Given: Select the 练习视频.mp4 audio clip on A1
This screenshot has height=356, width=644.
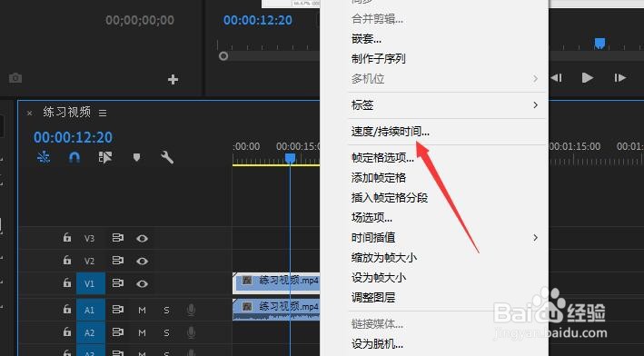Looking at the screenshot, I should tap(276, 310).
